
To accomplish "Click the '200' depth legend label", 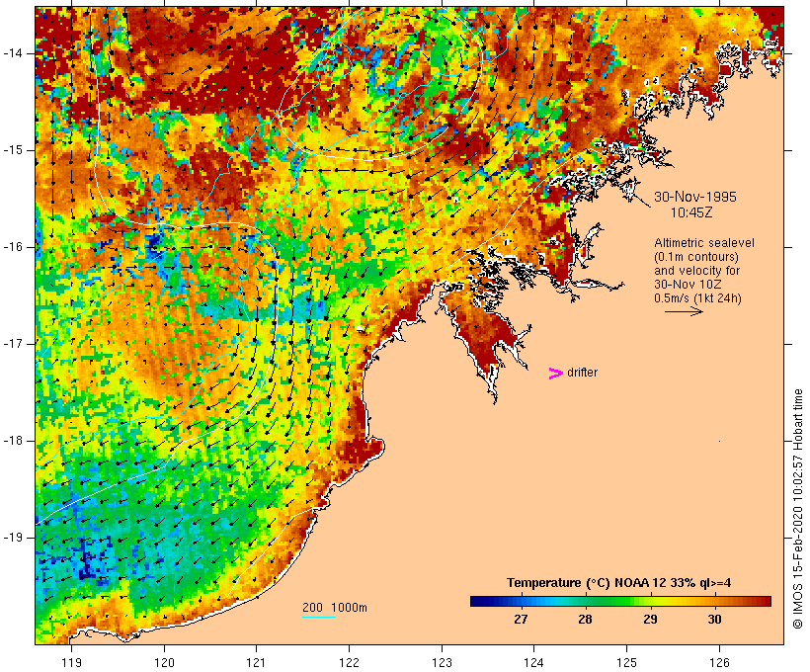I will [x=312, y=608].
